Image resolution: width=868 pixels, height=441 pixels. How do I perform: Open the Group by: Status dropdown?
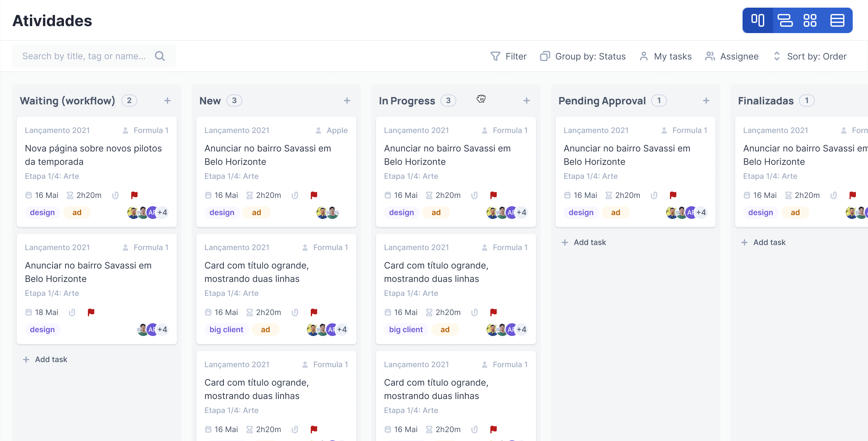click(583, 56)
